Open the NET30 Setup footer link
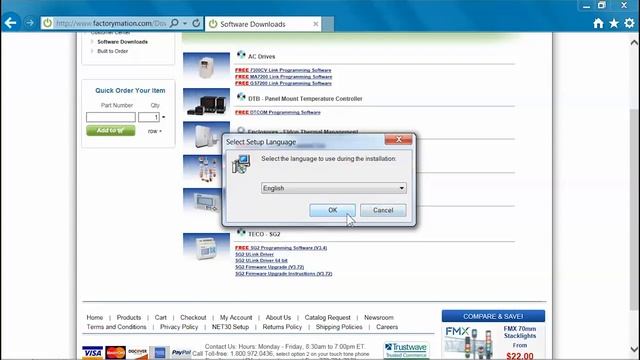This screenshot has height=360, width=640. (230, 327)
